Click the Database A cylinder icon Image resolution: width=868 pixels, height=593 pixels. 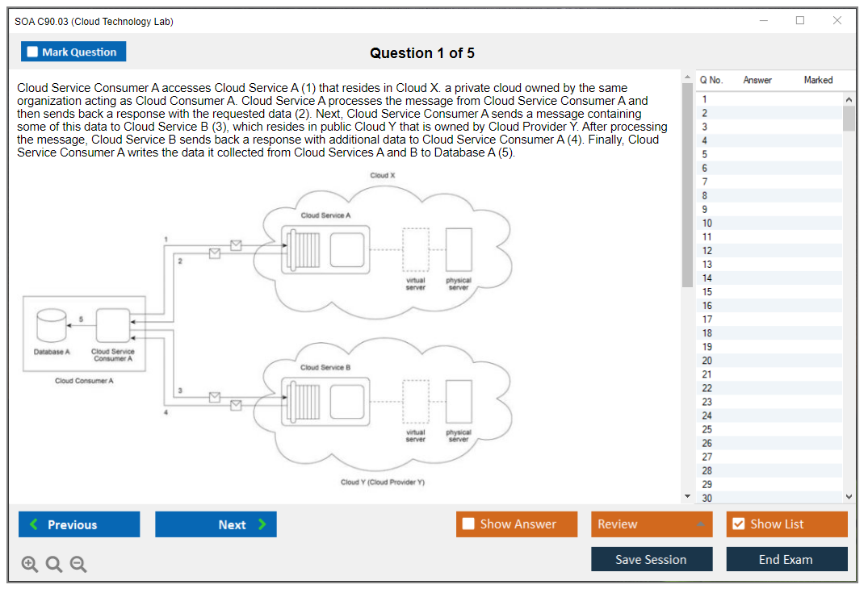(x=52, y=326)
